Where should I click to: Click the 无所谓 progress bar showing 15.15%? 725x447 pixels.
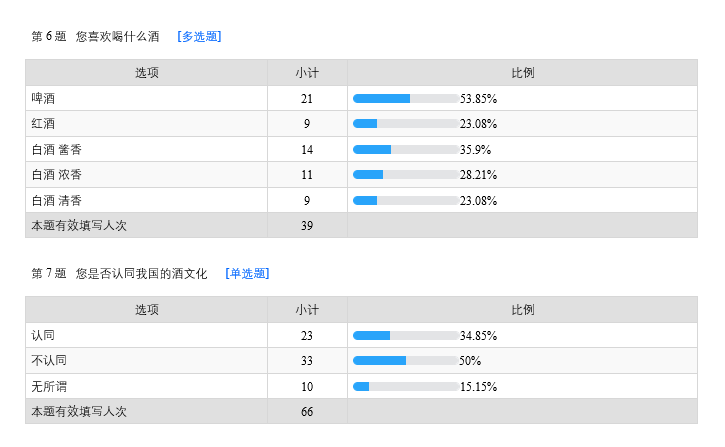(x=405, y=386)
